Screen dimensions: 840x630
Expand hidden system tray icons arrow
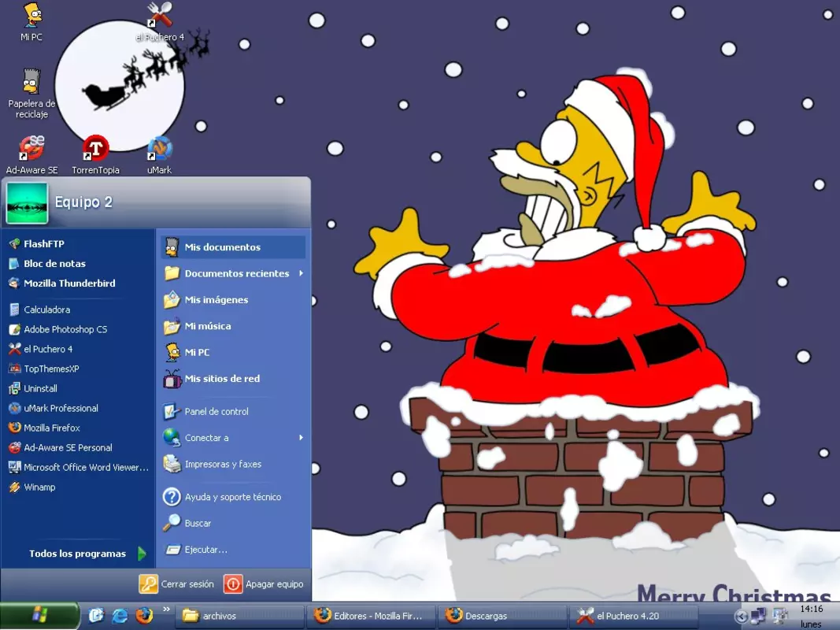click(x=742, y=616)
